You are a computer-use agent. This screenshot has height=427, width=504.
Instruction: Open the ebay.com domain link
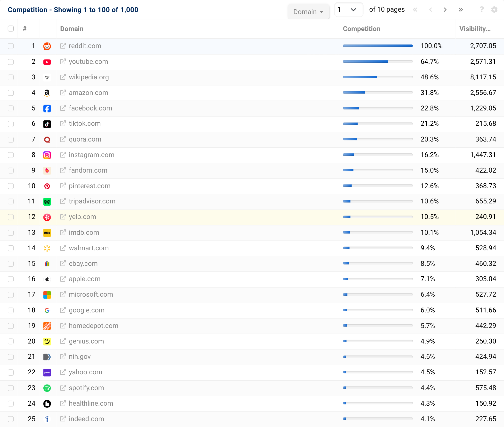83,263
